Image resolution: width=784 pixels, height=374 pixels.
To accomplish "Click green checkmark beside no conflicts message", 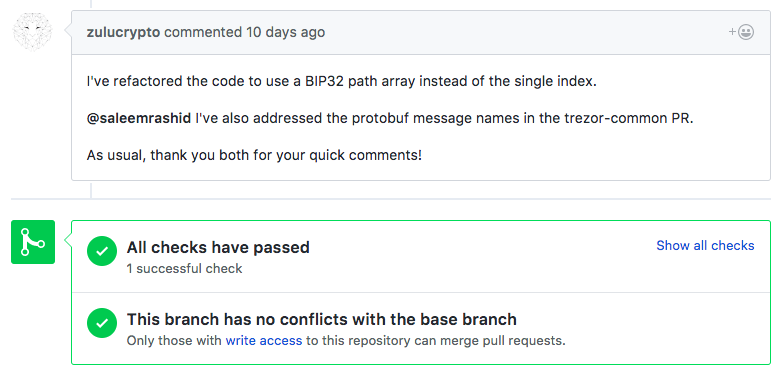I will coord(102,322).
